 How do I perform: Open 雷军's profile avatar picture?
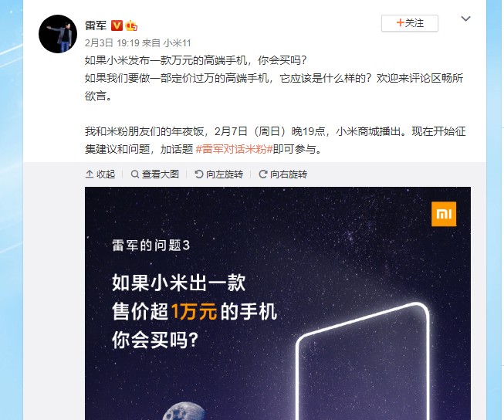[x=58, y=34]
